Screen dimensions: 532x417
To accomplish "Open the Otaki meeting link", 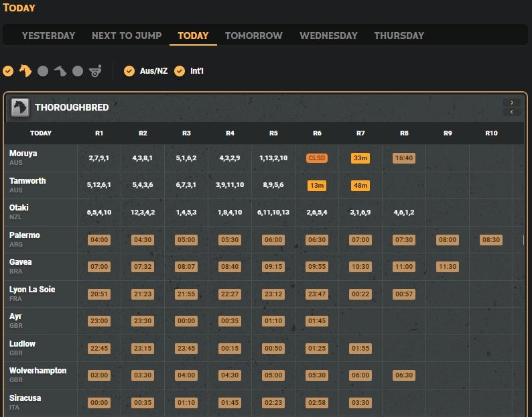I will 19,207.
